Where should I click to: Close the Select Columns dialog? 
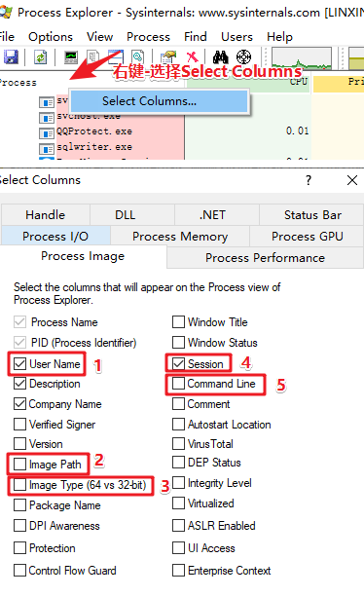pos(352,180)
